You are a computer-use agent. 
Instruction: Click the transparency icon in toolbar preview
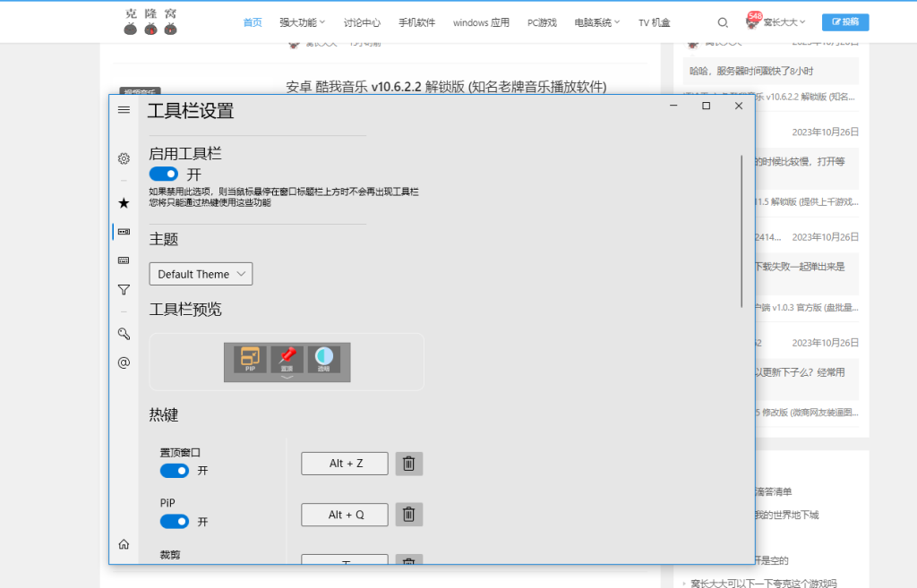coord(324,359)
